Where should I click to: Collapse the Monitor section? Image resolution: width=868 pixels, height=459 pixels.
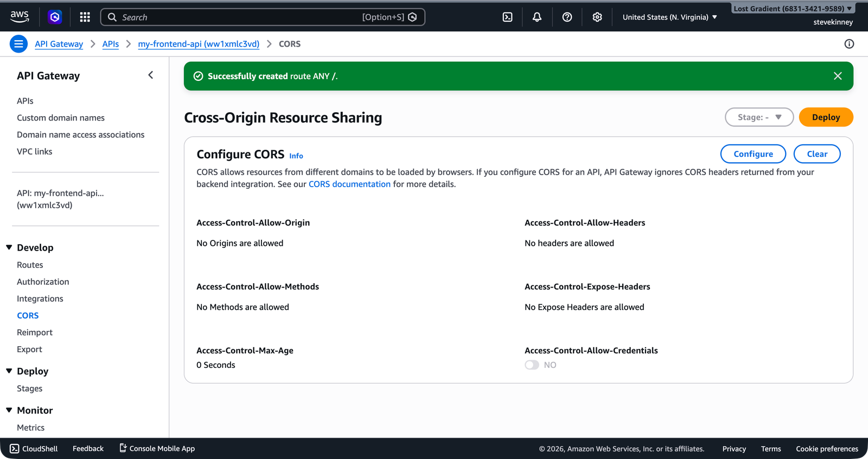tap(9, 410)
